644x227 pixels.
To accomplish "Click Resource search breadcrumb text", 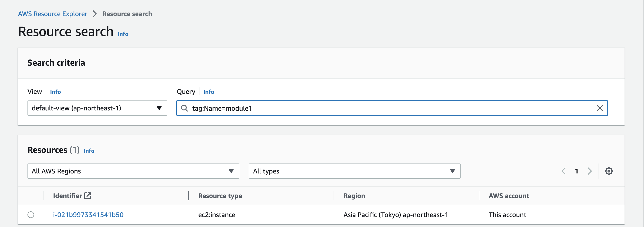I will pyautogui.click(x=127, y=14).
